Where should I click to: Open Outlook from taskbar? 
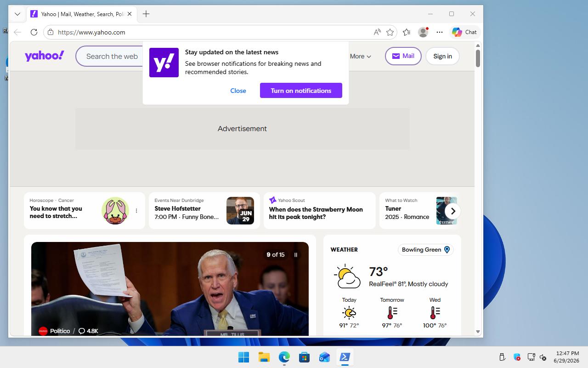click(x=324, y=357)
